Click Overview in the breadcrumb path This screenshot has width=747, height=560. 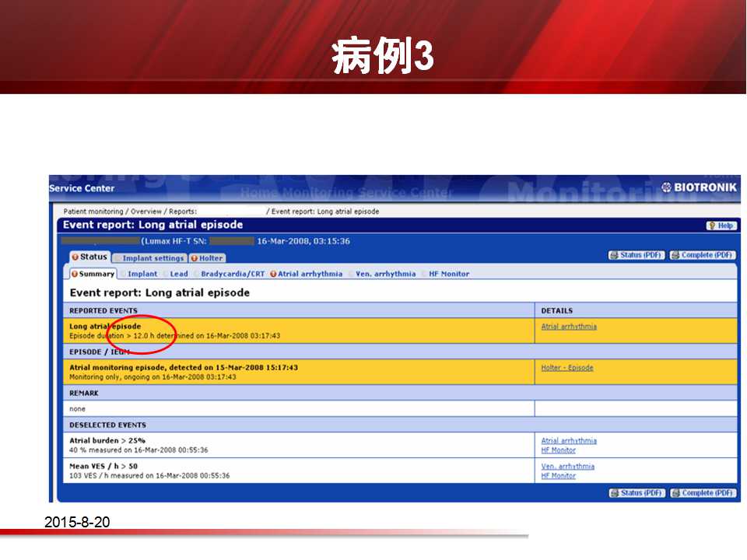coord(146,212)
